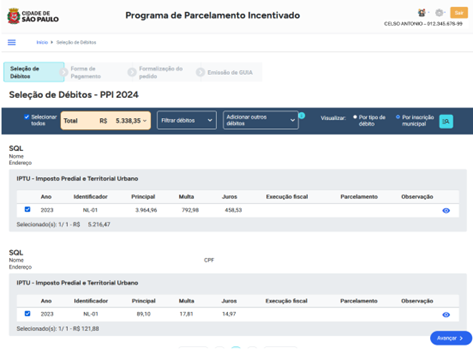Image resolution: width=473 pixels, height=360 pixels.
Task: Click the Seleção de Débitos - PPI 2024 heading
Action: coord(74,95)
